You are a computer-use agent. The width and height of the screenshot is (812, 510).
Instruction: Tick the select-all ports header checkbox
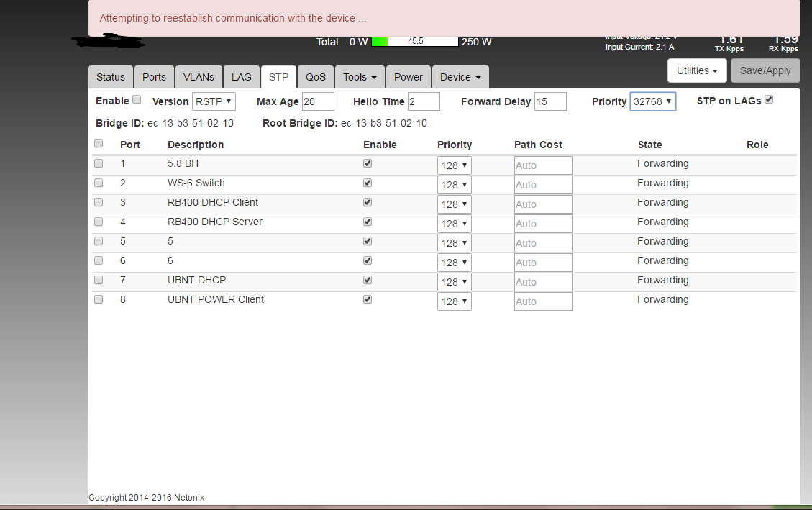pos(99,143)
